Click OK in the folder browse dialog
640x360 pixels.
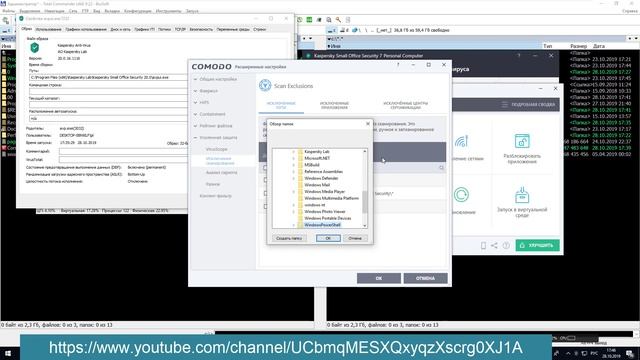point(328,238)
